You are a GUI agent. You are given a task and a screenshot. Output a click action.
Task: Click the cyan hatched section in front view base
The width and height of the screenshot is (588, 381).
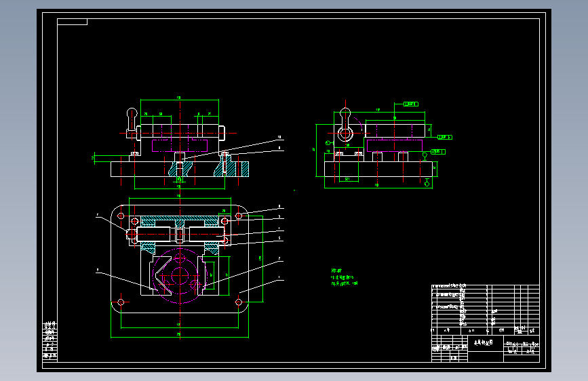pos(181,169)
